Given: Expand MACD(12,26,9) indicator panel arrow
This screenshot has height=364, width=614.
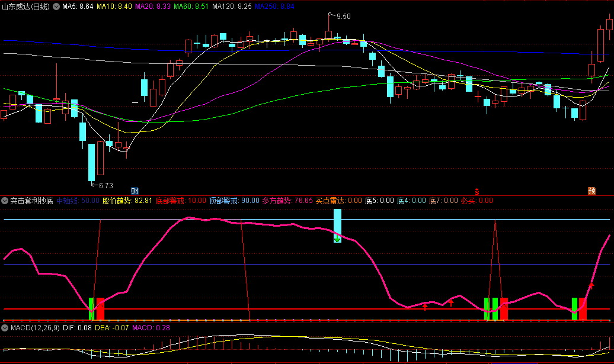Looking at the screenshot, I should click(5, 328).
